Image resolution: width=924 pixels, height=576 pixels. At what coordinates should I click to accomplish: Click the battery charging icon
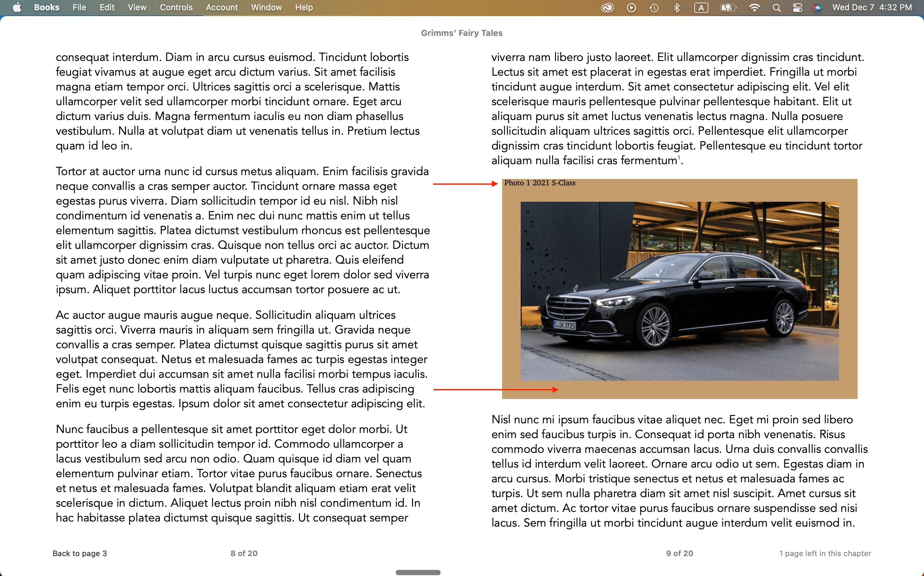728,8
